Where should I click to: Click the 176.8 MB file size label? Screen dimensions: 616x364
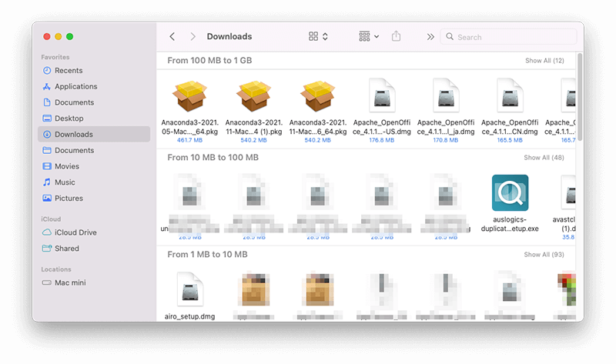coord(381,140)
